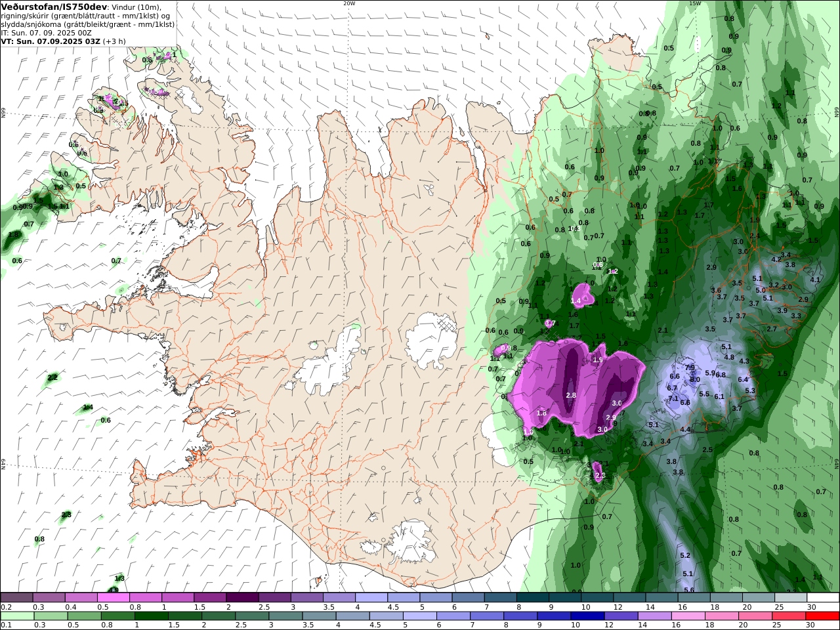
Task: Click the white swatch ending the snow scale
Action: coord(823,598)
